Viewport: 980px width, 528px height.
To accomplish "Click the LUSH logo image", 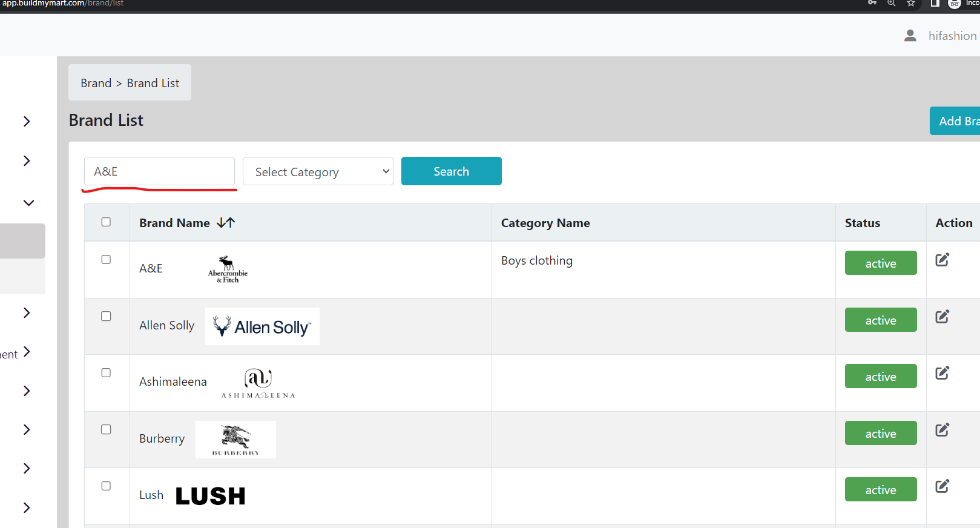I will (211, 496).
